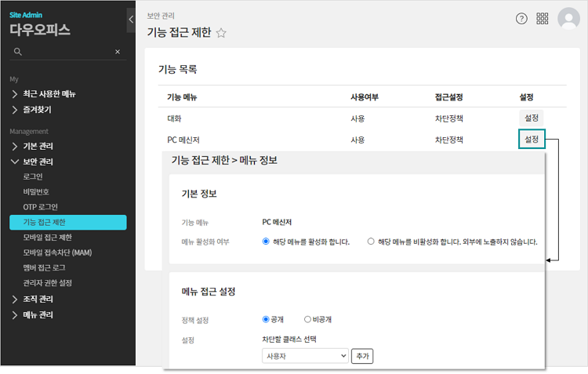Click 설정 button for PC 메신저 row
Screen dimensions: 588x374
(532, 139)
